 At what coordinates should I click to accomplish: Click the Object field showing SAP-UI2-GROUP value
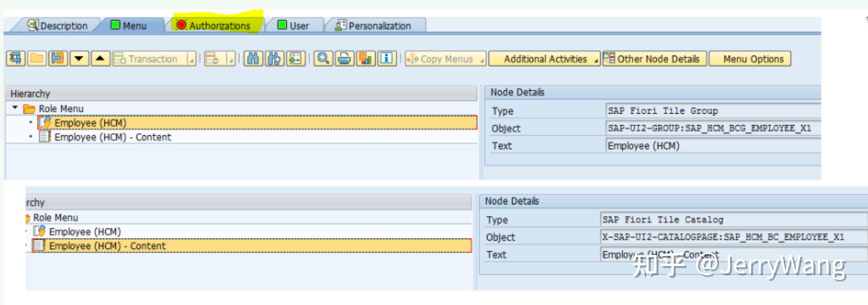[x=711, y=128]
